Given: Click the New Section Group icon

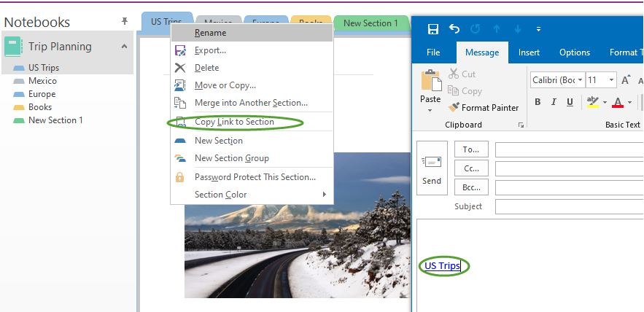Looking at the screenshot, I should 180,158.
